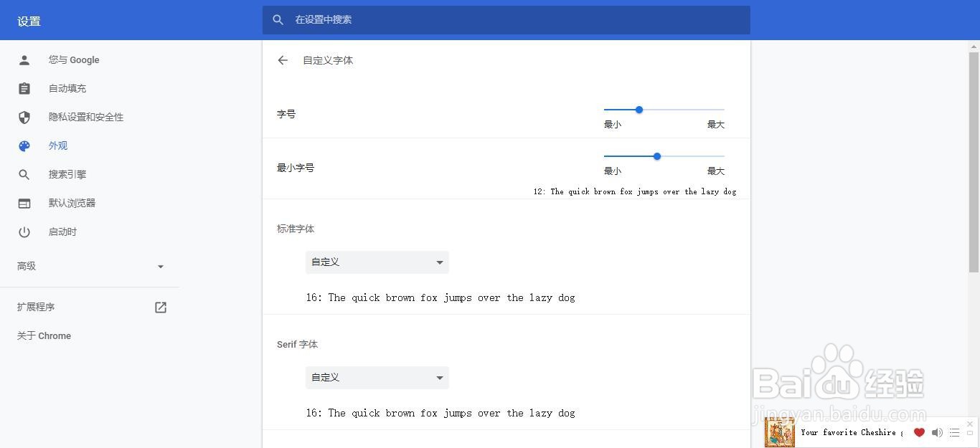The height and width of the screenshot is (448, 980).
Task: Click the shield icon for 隐私设置和安全性
Action: coord(24,118)
